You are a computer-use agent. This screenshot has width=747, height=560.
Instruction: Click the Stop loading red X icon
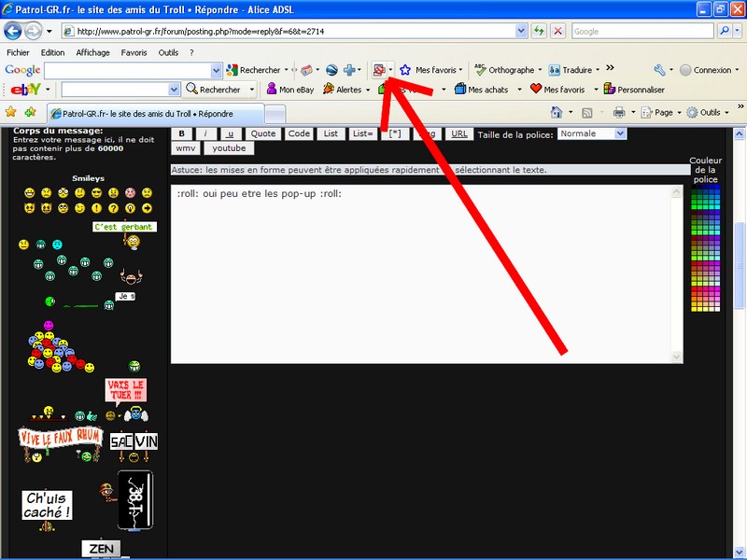tap(557, 31)
